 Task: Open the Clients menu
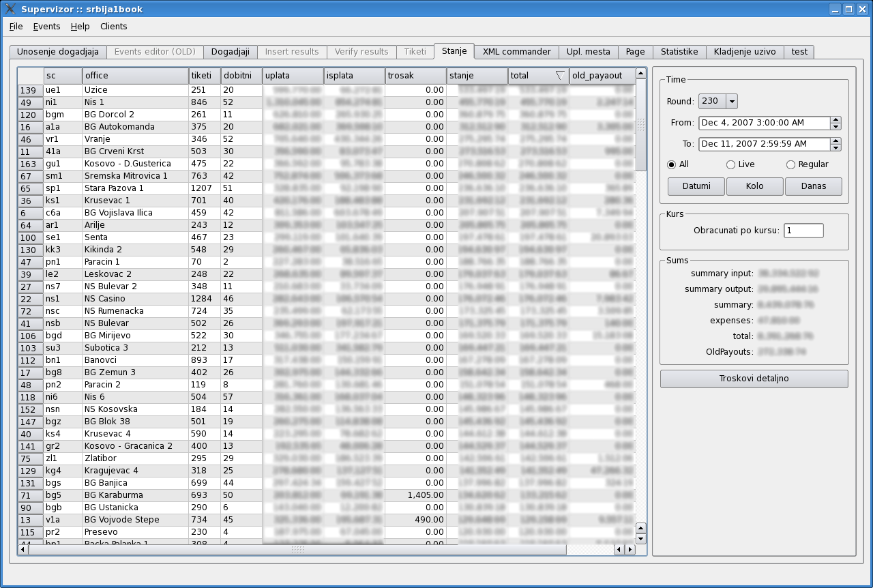click(113, 27)
